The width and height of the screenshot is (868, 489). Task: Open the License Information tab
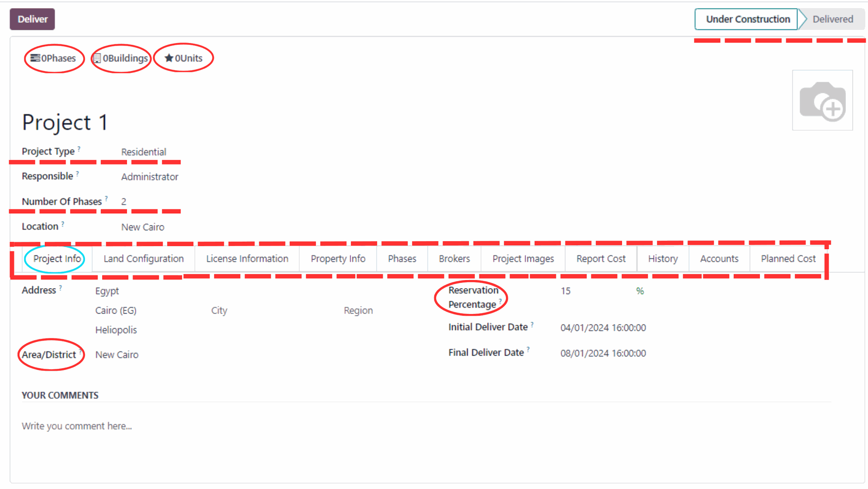coord(247,259)
